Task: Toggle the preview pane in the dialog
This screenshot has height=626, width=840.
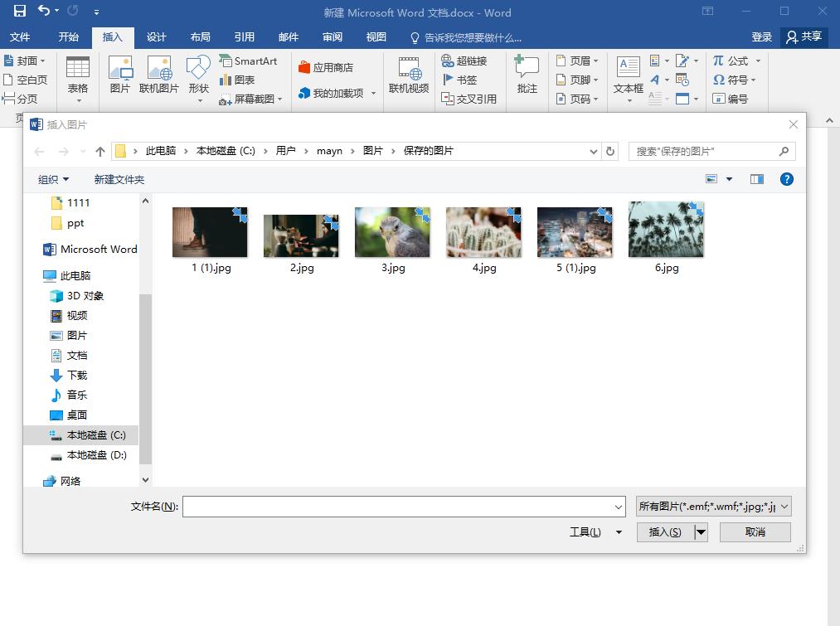Action: click(755, 178)
